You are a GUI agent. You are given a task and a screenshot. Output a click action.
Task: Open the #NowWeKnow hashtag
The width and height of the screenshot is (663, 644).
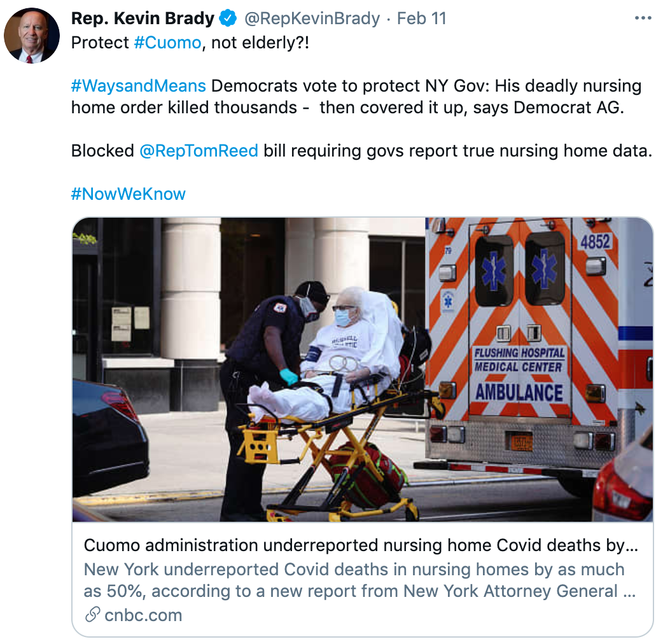point(128,194)
